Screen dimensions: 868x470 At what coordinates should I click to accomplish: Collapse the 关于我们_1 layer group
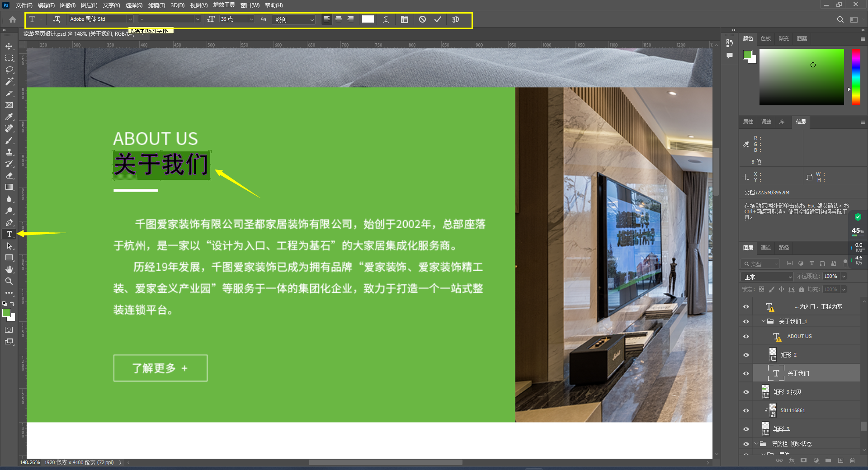pyautogui.click(x=763, y=321)
